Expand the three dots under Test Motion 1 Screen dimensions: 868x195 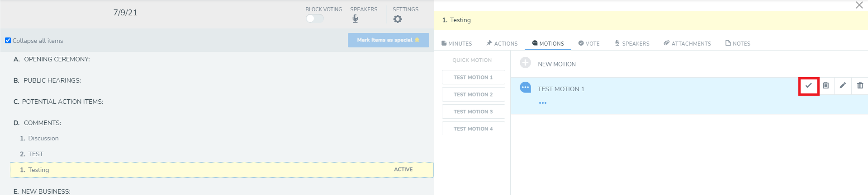coord(543,103)
